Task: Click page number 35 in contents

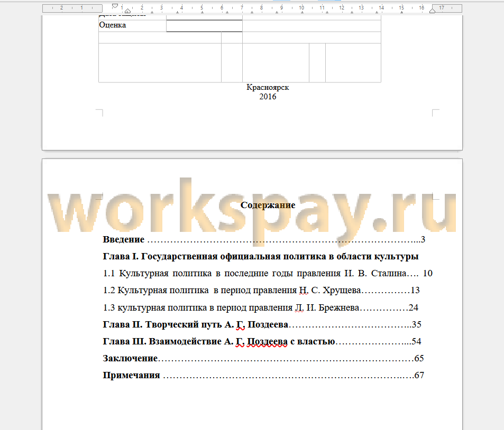Action: point(417,325)
